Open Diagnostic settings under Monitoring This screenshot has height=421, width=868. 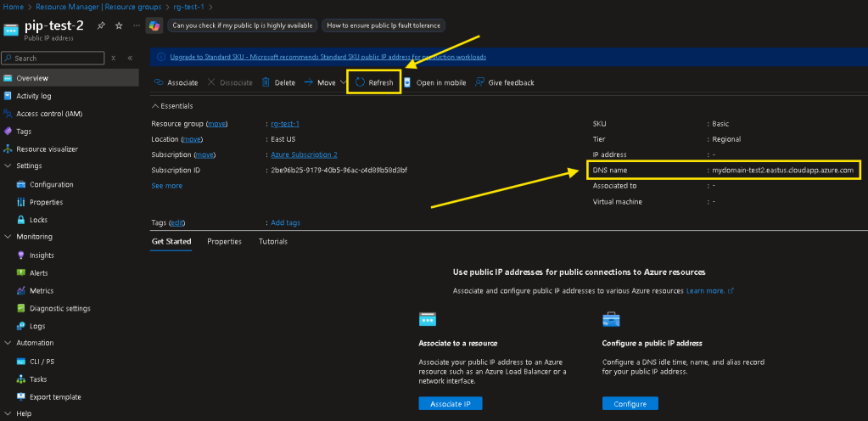59,308
